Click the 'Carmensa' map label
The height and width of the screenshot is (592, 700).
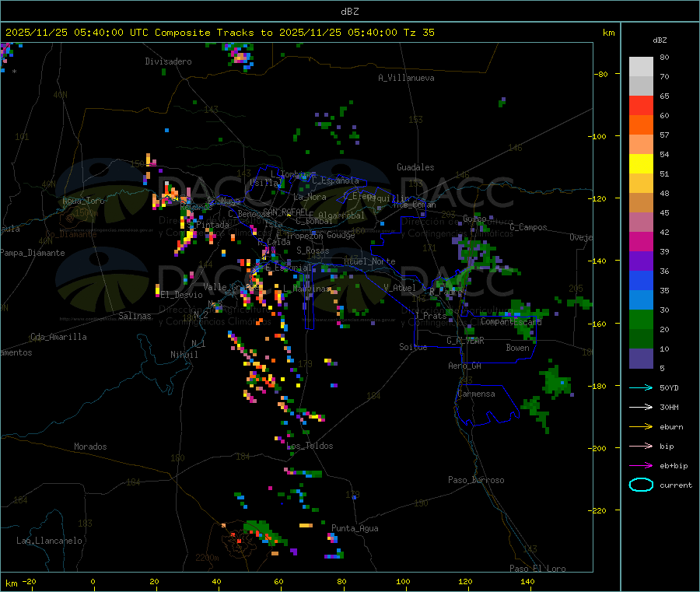point(476,394)
